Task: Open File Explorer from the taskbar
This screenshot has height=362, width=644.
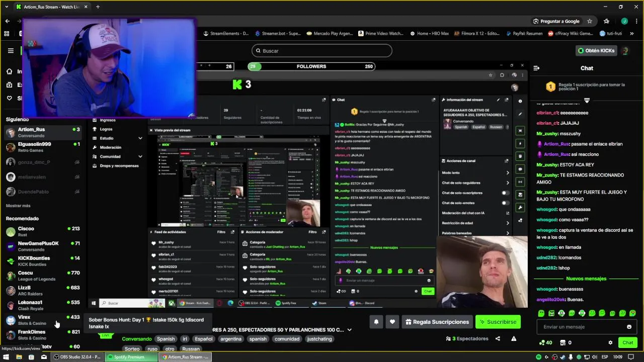Action: (19, 357)
